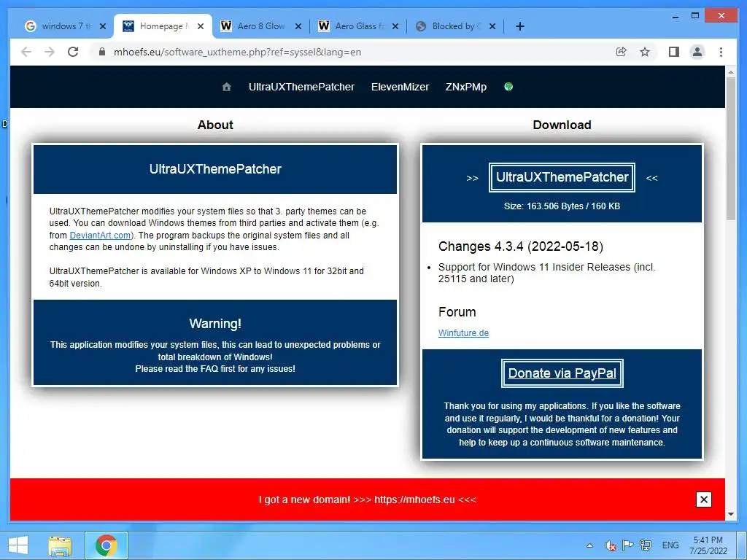Bookmark this page with the star icon
The width and height of the screenshot is (747, 560).
click(x=645, y=52)
